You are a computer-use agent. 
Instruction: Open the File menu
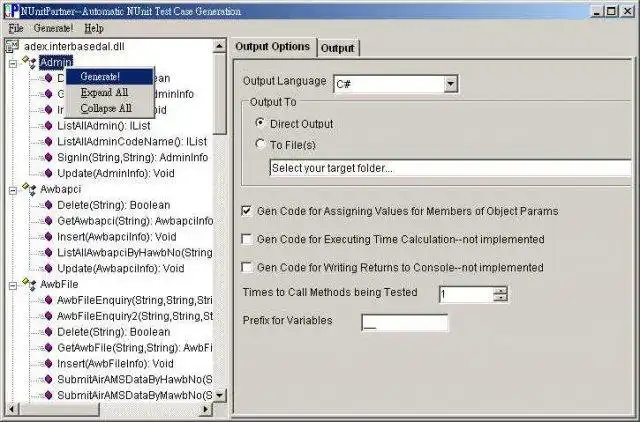point(16,28)
